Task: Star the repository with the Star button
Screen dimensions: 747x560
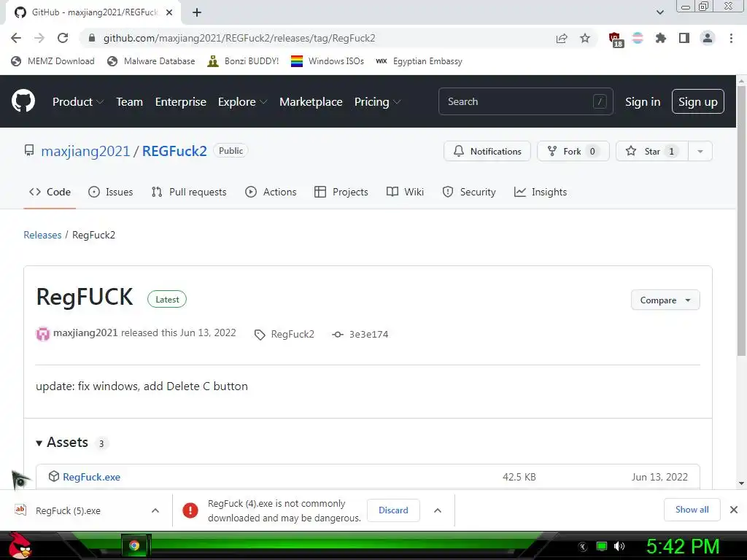Action: coord(651,152)
